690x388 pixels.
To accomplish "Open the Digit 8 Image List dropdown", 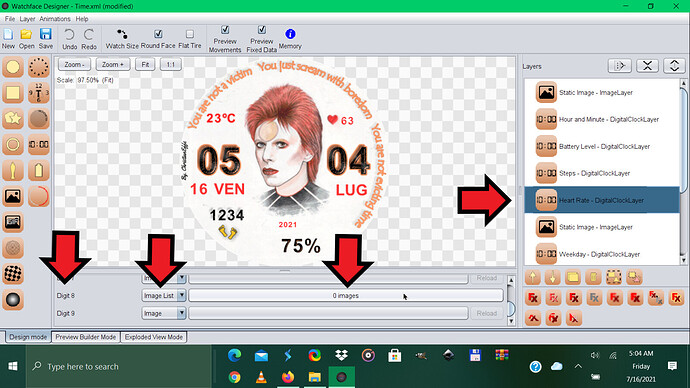I will (x=163, y=296).
